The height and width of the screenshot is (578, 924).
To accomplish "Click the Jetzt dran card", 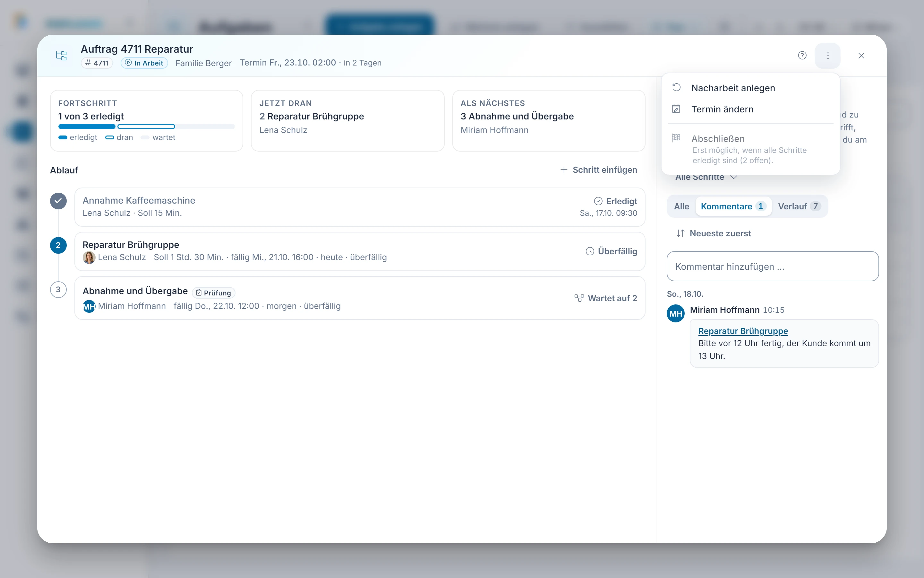I will tap(347, 121).
